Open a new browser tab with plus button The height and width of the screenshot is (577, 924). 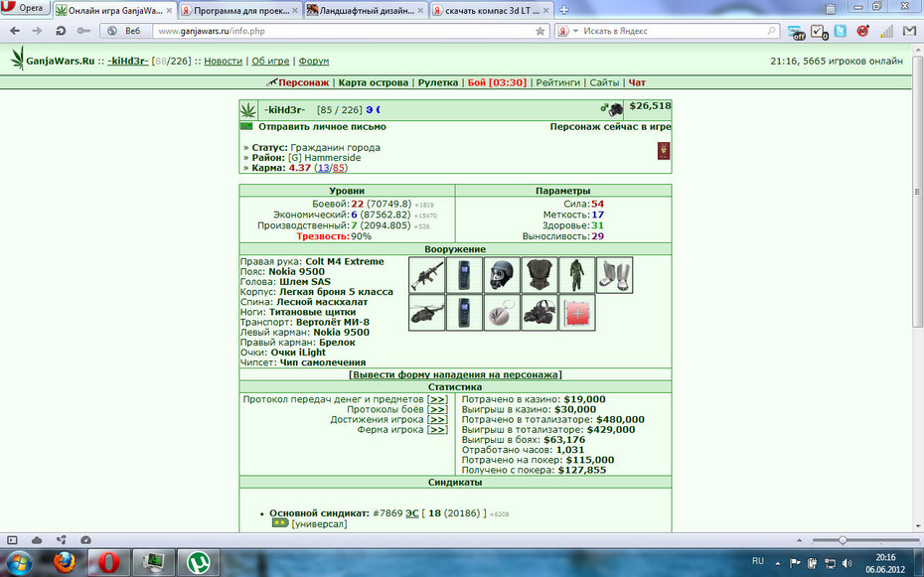[564, 10]
